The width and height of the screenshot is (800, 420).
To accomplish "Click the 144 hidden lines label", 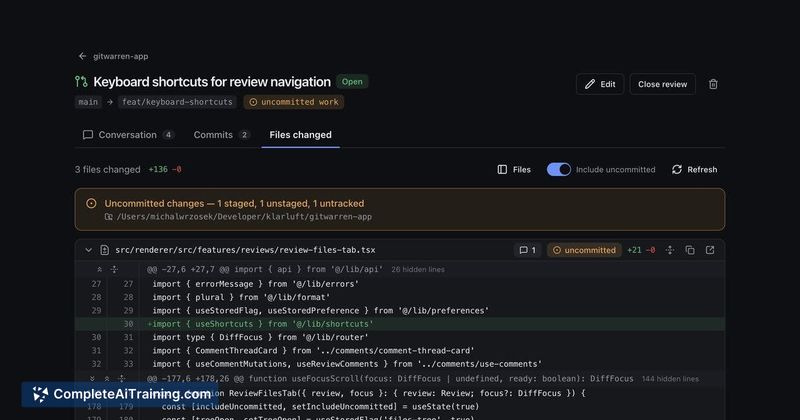I will [670, 379].
